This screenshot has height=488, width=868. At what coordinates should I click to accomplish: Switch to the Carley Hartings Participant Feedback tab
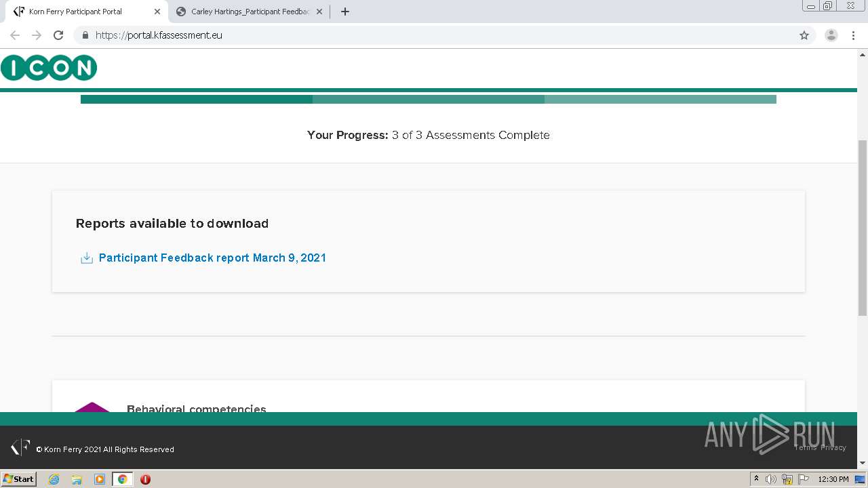(x=250, y=12)
